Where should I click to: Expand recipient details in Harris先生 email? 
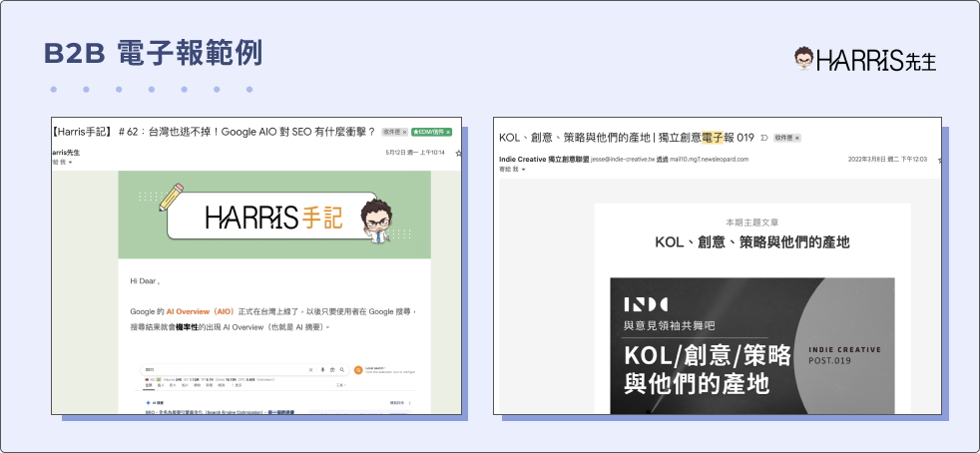[x=70, y=163]
